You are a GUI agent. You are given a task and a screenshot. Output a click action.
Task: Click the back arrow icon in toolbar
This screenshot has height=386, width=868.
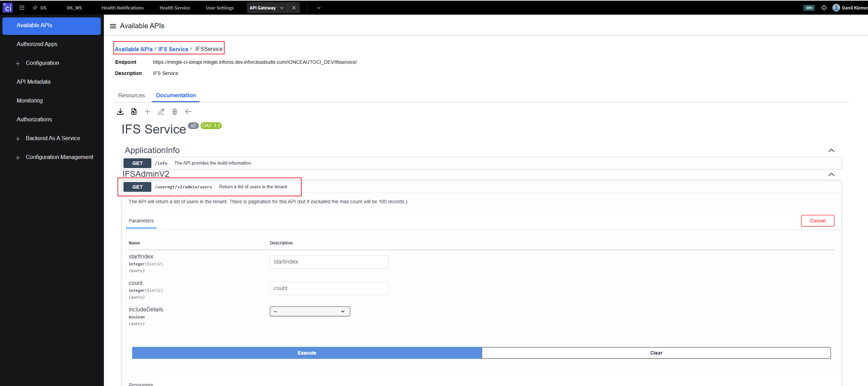[188, 112]
